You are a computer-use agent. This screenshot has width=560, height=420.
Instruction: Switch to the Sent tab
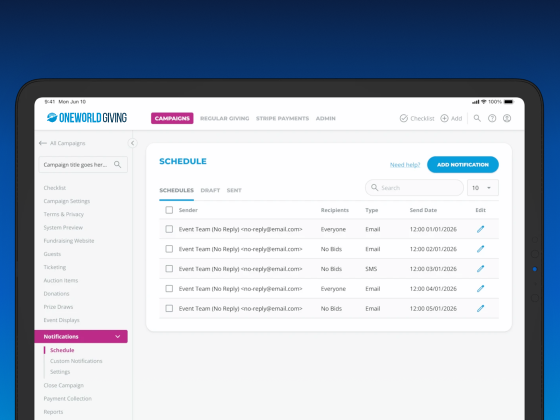(x=234, y=190)
